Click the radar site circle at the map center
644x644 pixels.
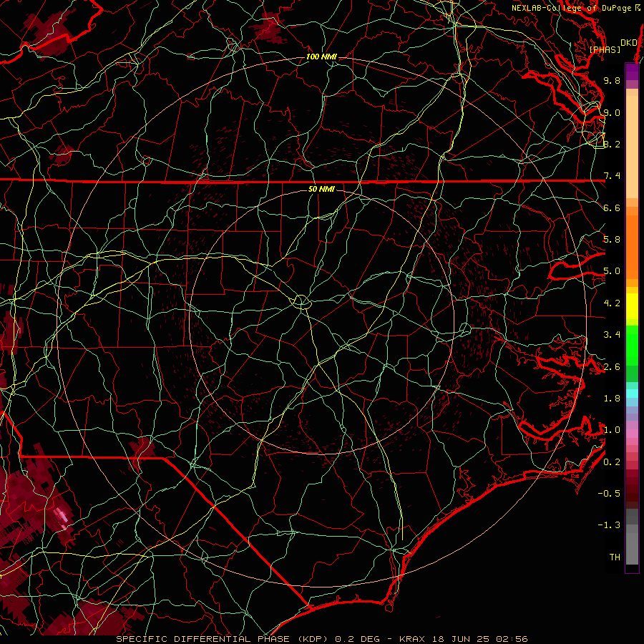301,302
